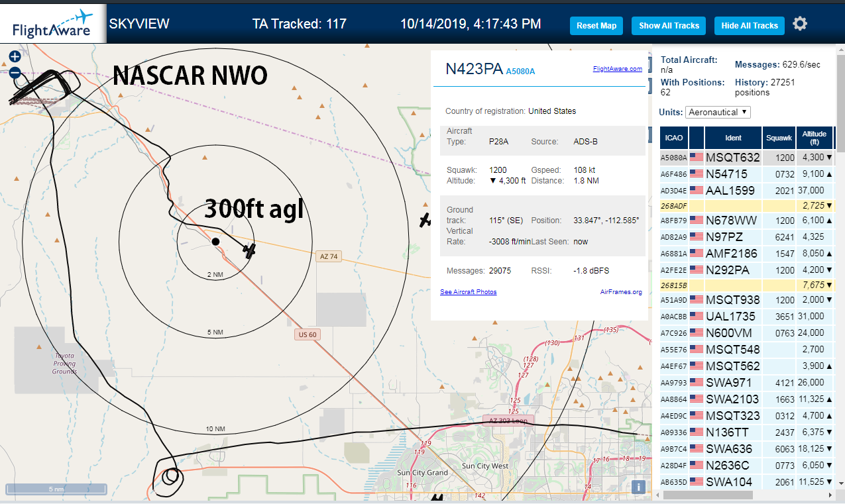The width and height of the screenshot is (845, 504).
Task: Click the TA Tracked: 117 counter
Action: point(300,24)
